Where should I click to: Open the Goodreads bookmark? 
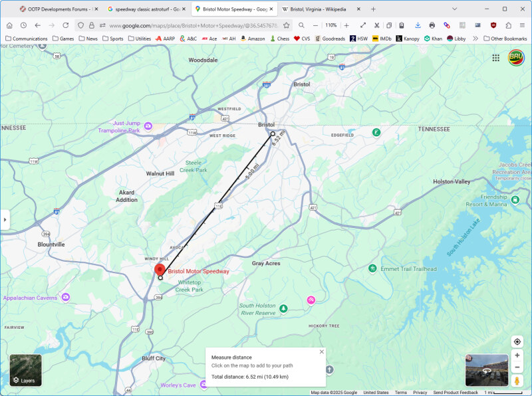coord(330,39)
